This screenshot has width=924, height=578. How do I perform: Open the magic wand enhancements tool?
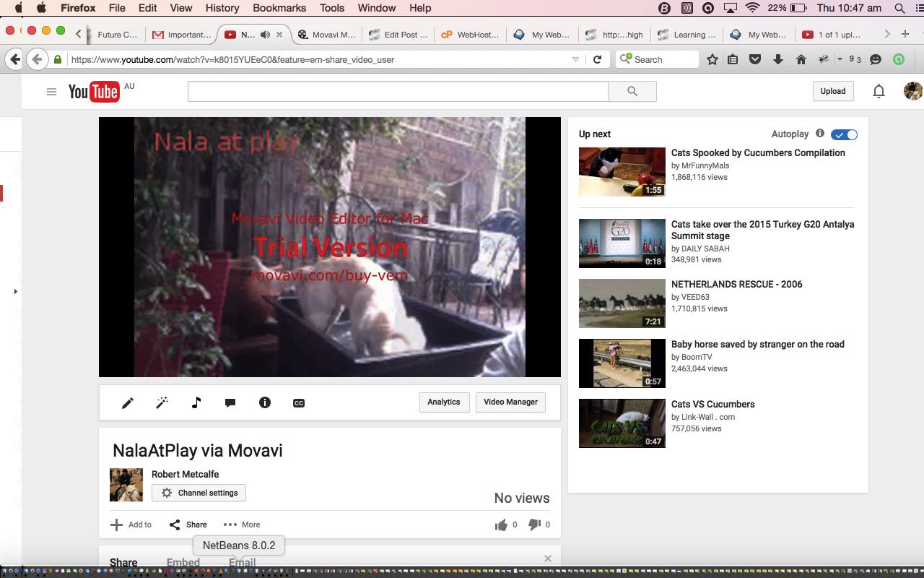162,403
